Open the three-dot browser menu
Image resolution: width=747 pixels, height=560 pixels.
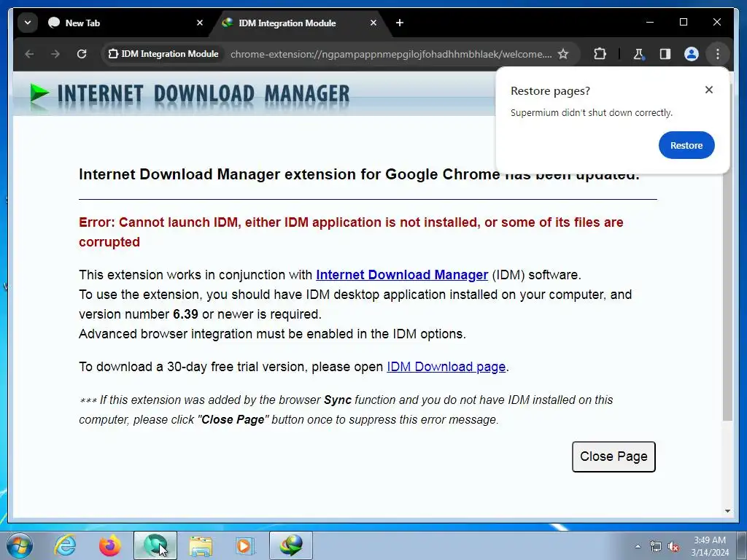718,54
